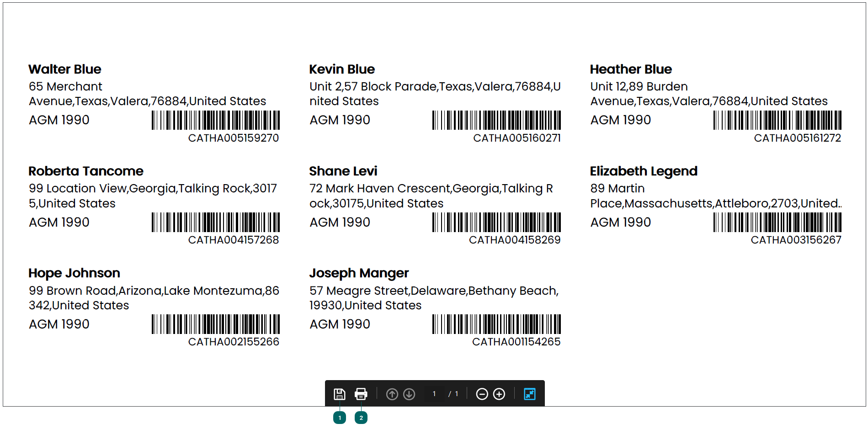Select the name Kevin Blue

(342, 69)
